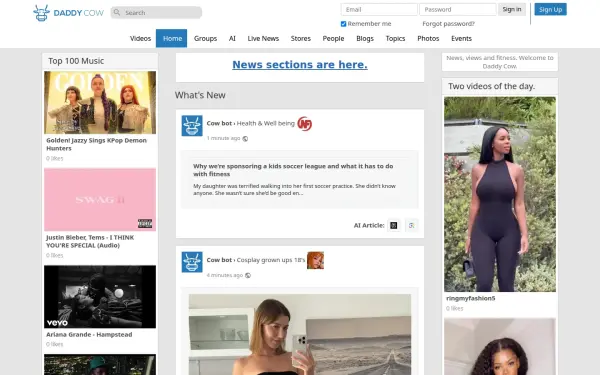Image resolution: width=600 pixels, height=375 pixels.
Task: Go to the Events page
Action: (x=461, y=38)
